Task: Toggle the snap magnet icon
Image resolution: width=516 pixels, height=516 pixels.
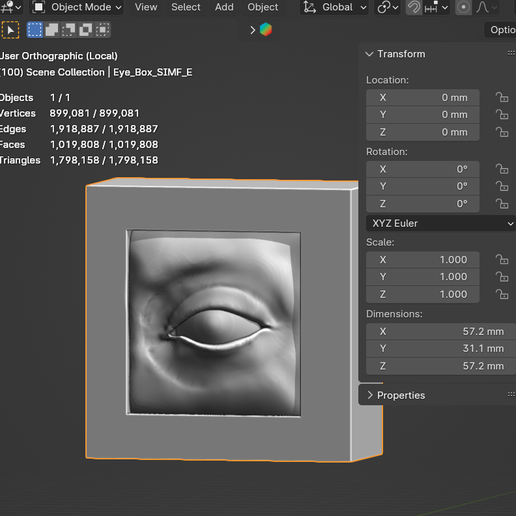Action: coord(414,7)
